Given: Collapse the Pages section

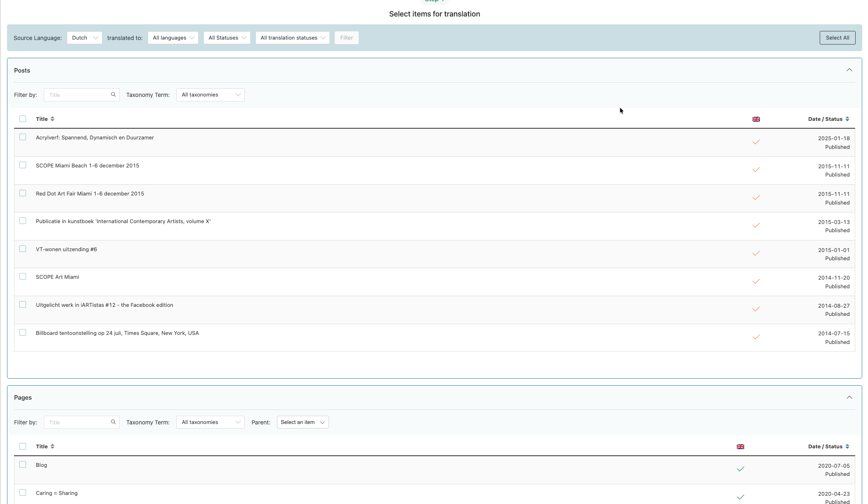Looking at the screenshot, I should pyautogui.click(x=849, y=398).
